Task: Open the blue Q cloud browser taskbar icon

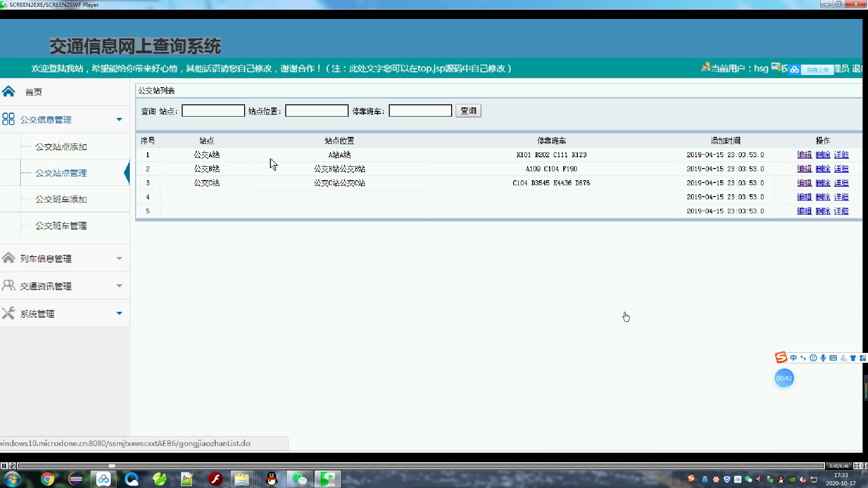Action: 132,479
